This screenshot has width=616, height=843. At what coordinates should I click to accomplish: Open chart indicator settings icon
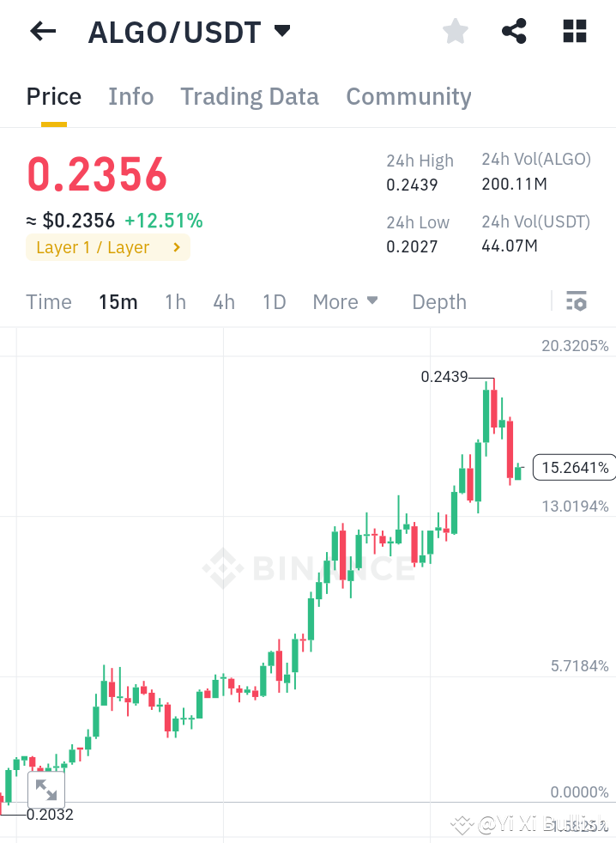[x=577, y=301]
